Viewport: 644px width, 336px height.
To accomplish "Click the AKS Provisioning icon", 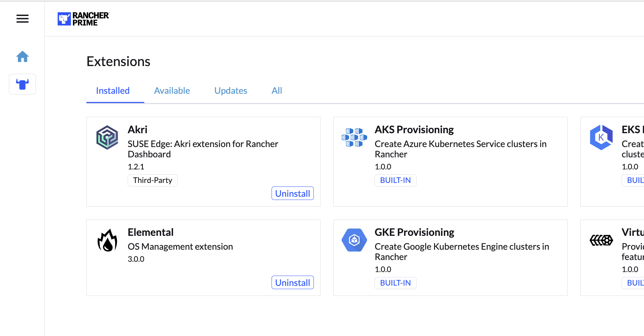I will 354,137.
